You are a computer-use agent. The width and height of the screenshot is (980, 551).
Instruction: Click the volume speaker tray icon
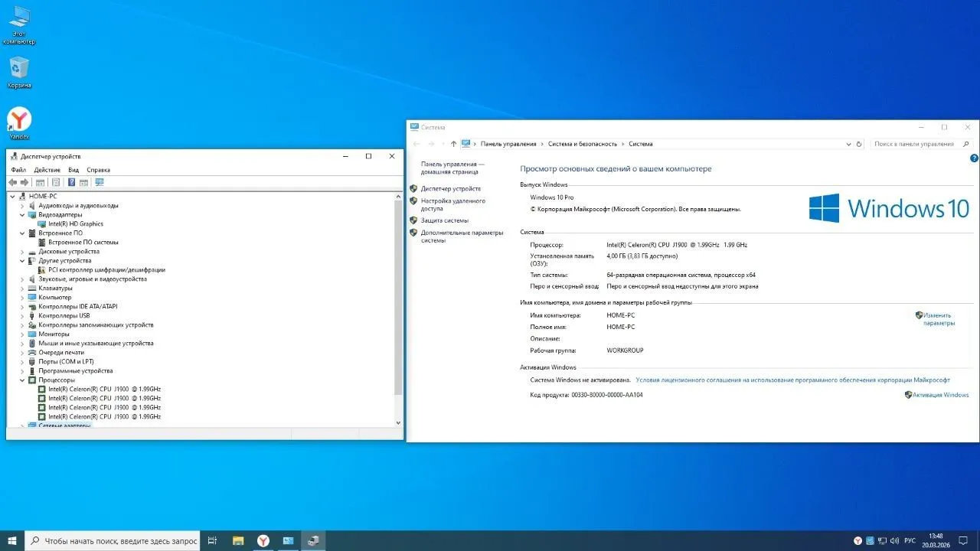click(895, 541)
